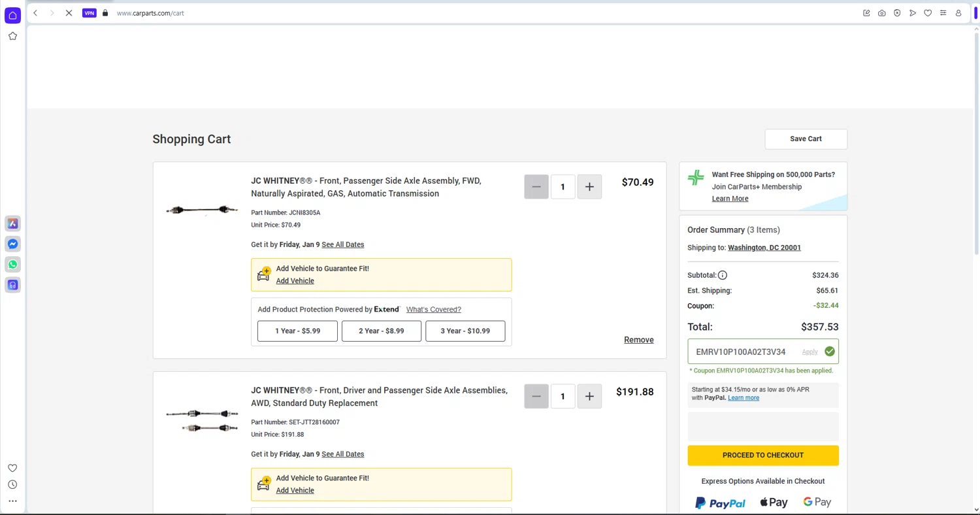Decrease quantity of SET-JTT28160007 item
Screen dimensions: 980x515
pyautogui.click(x=536, y=397)
